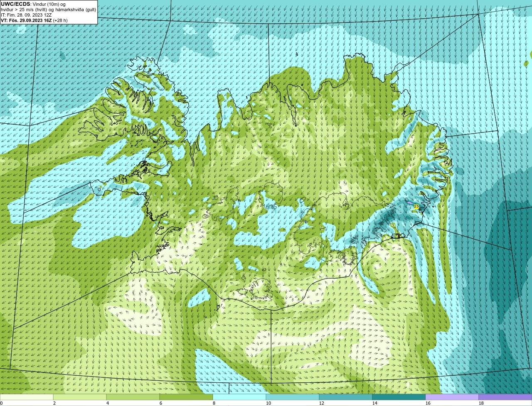Select the 6–8 m/s legend color
The height and width of the screenshot is (406, 532).
click(x=186, y=397)
